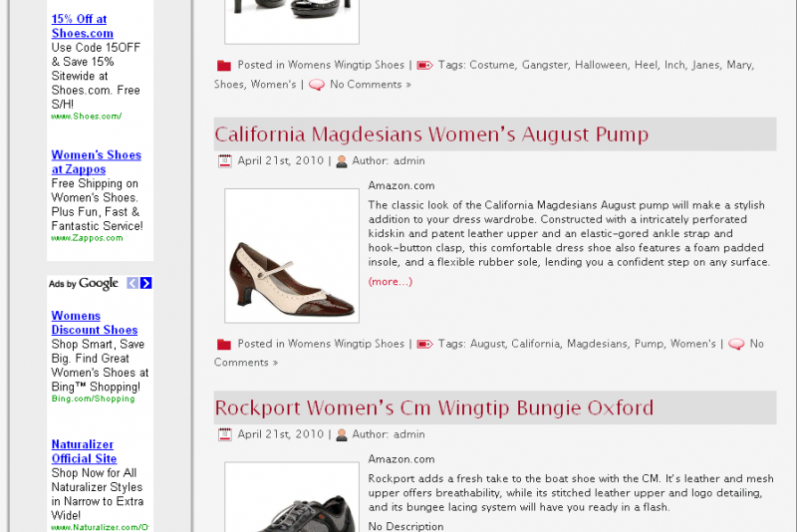Click the August tag
The width and height of the screenshot is (797, 532).
[x=487, y=344]
